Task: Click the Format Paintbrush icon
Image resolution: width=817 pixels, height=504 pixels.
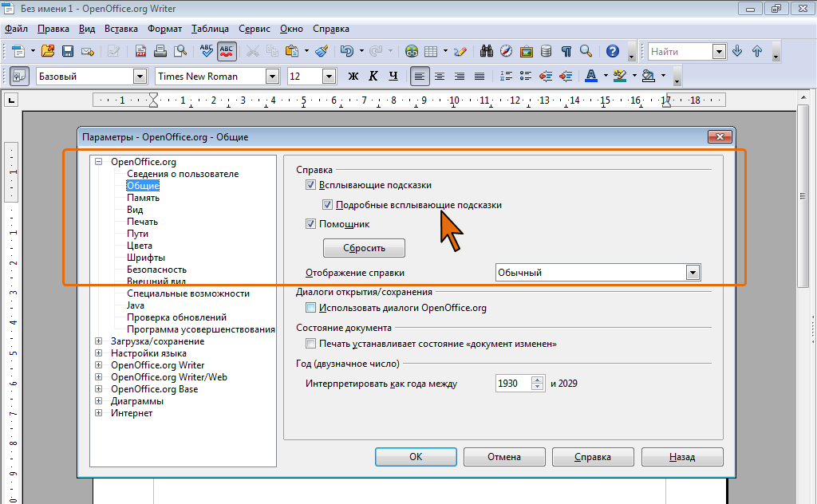Action: pyautogui.click(x=322, y=51)
